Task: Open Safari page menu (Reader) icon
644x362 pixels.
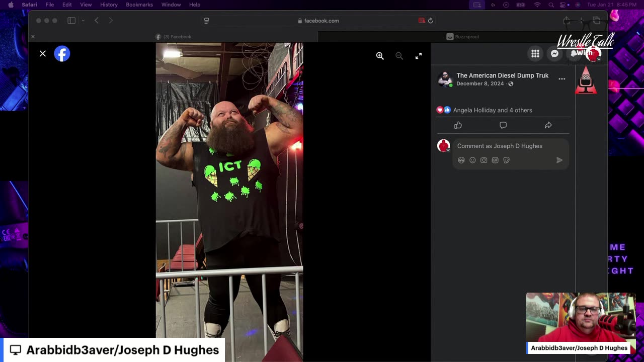Action: pos(206,21)
